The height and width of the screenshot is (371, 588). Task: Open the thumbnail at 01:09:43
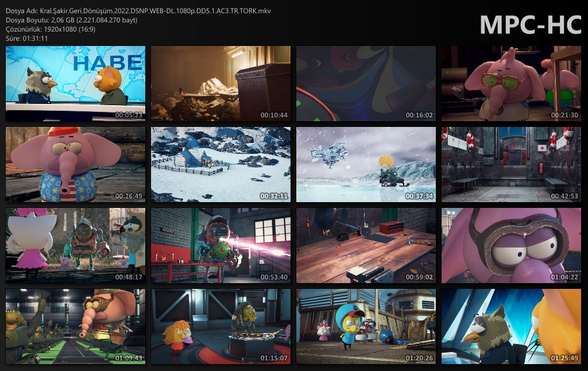click(x=75, y=326)
